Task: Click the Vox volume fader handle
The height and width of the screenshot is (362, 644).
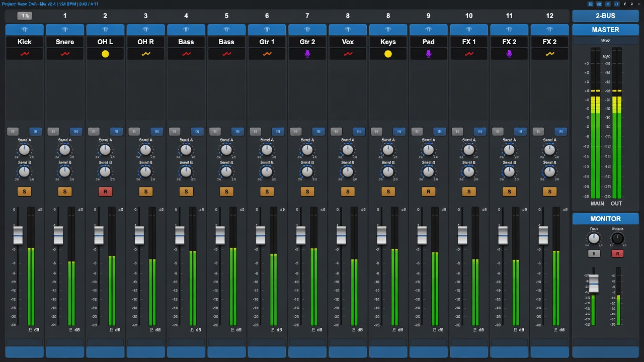Action: [341, 235]
